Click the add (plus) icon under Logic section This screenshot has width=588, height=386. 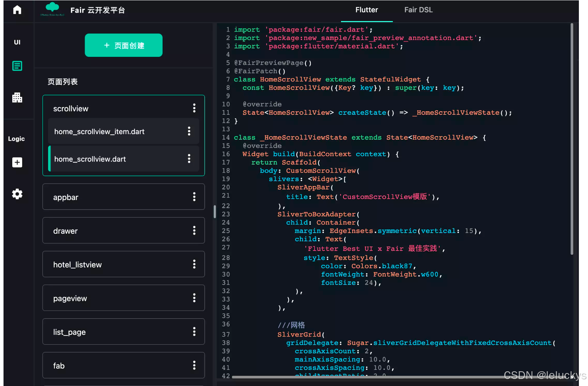[17, 162]
